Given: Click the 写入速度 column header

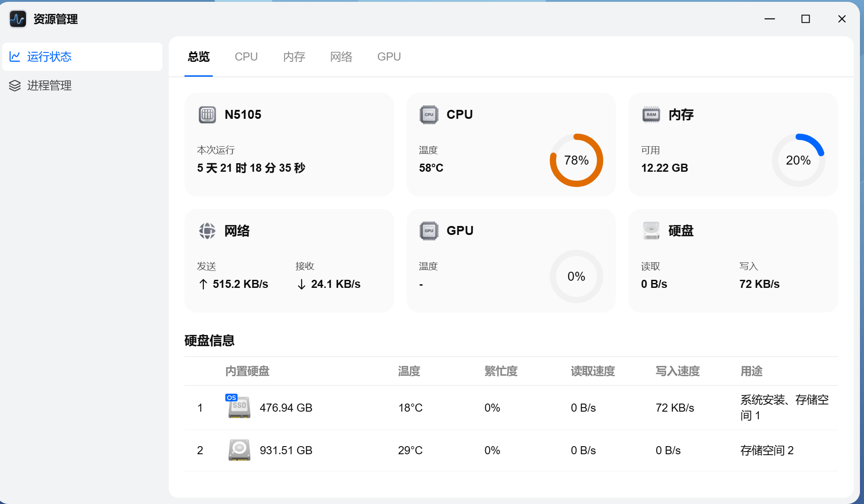Looking at the screenshot, I should click(x=677, y=371).
